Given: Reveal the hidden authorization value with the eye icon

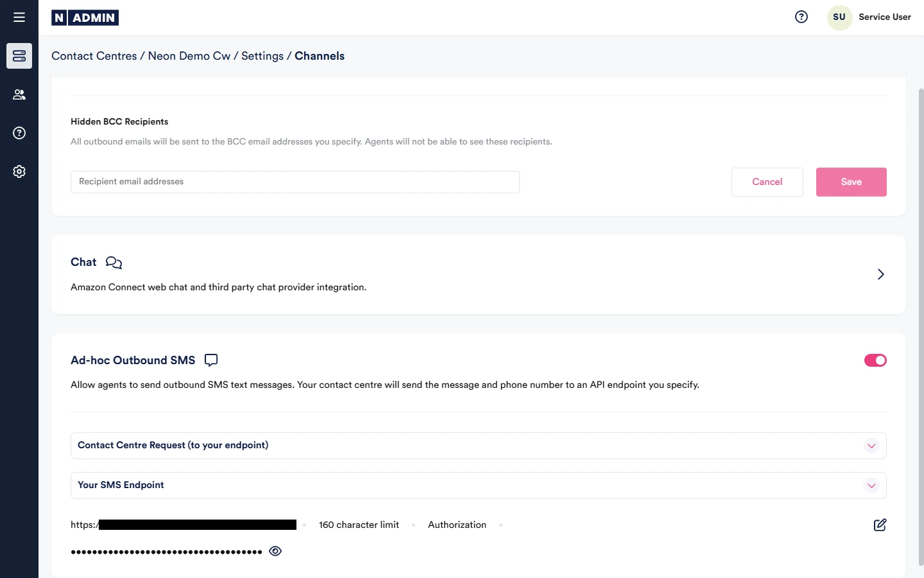Looking at the screenshot, I should [275, 551].
